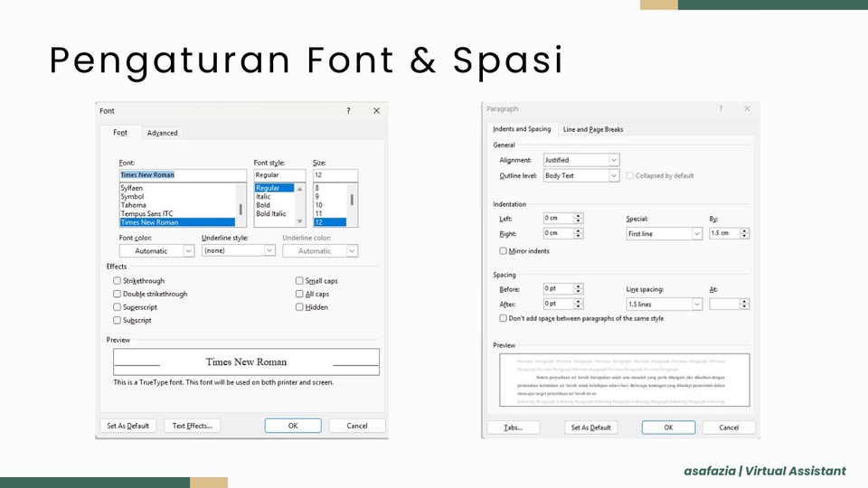Click the Text Effects button

point(192,426)
